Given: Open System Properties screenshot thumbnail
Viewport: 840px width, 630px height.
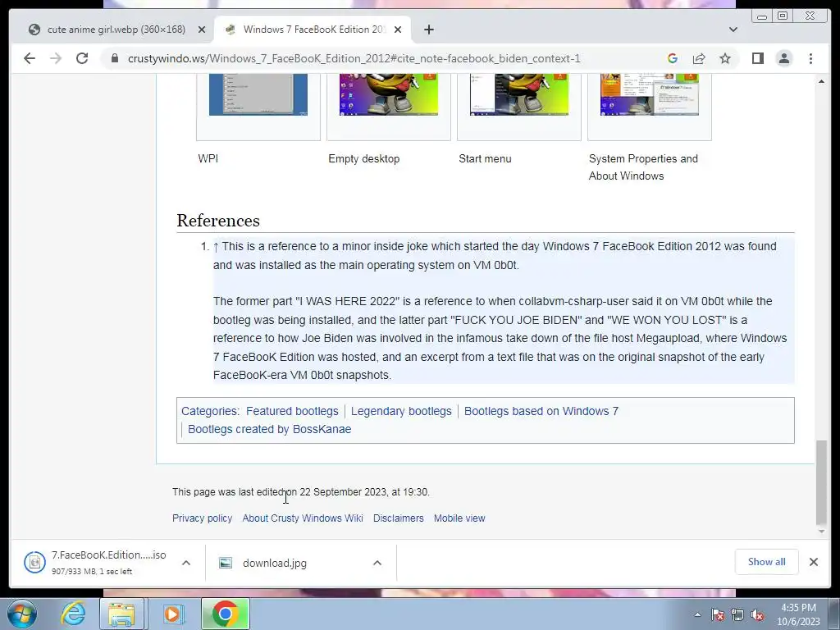Looking at the screenshot, I should click(650, 95).
